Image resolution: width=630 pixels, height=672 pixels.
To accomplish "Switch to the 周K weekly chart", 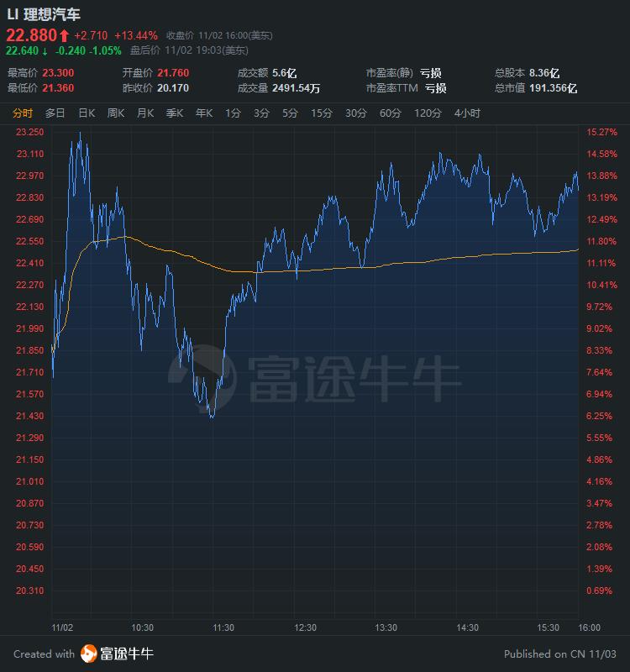I will [116, 113].
